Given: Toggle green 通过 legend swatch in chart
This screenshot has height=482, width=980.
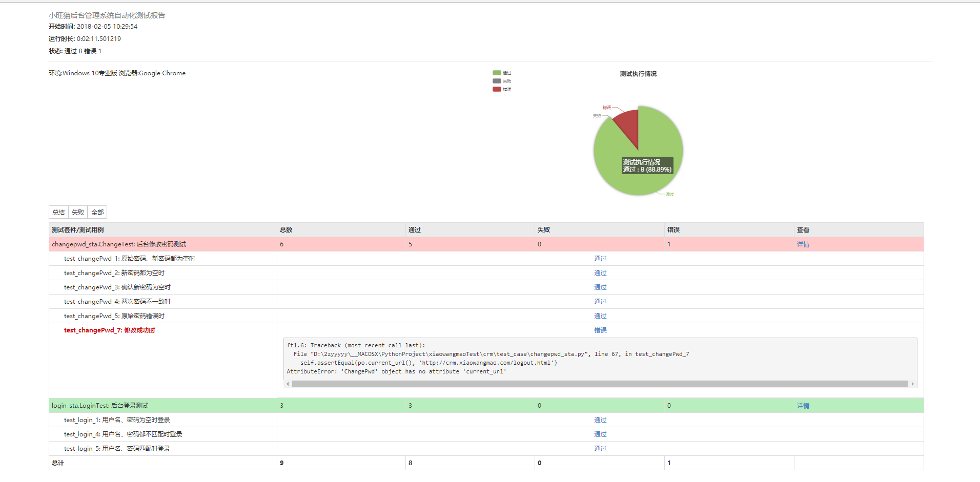Looking at the screenshot, I should coord(497,73).
